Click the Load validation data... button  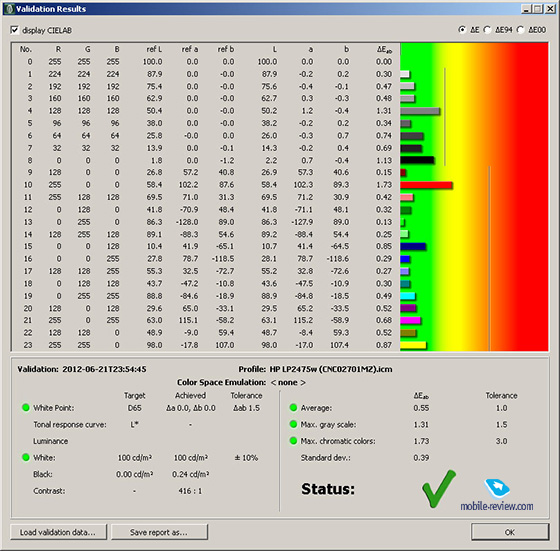(x=59, y=532)
